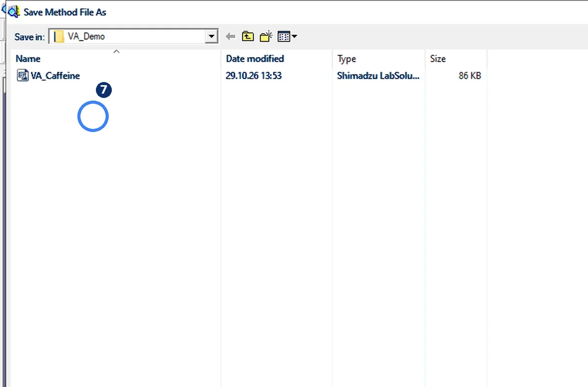Go up one folder level
Screen dimensions: 588x387
pyautogui.click(x=248, y=36)
